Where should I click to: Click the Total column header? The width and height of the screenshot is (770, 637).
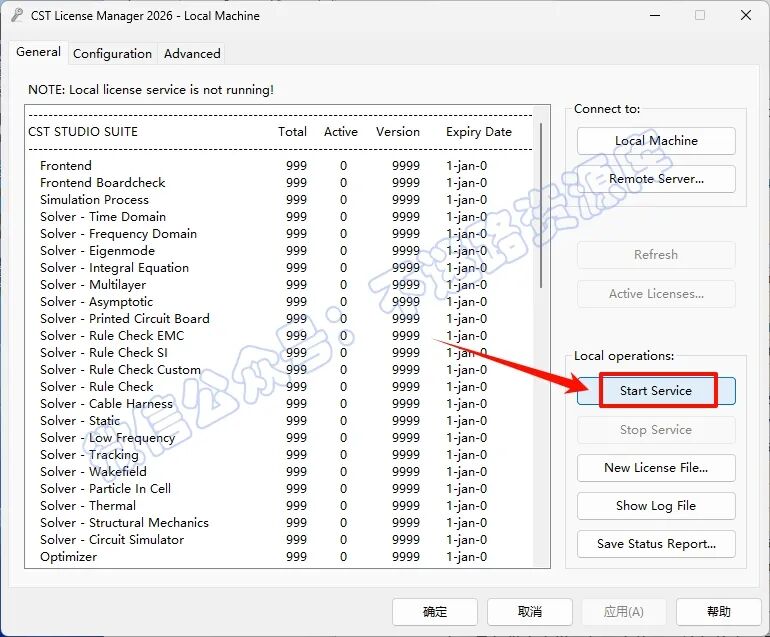click(x=292, y=132)
